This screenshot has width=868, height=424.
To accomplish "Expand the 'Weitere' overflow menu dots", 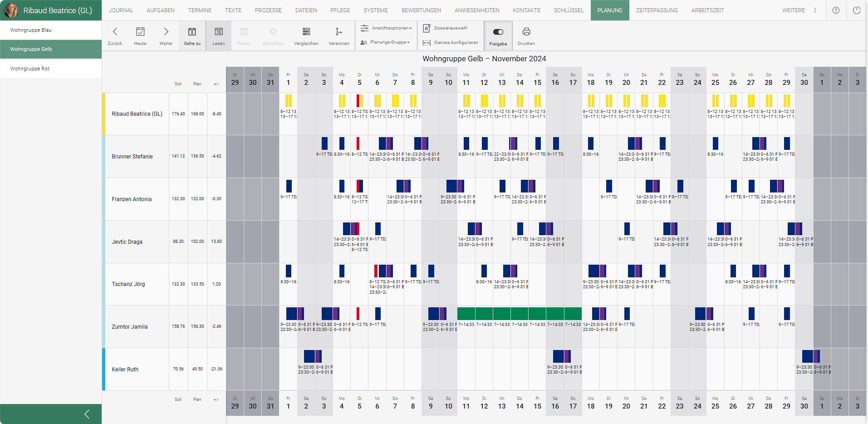I will (815, 10).
